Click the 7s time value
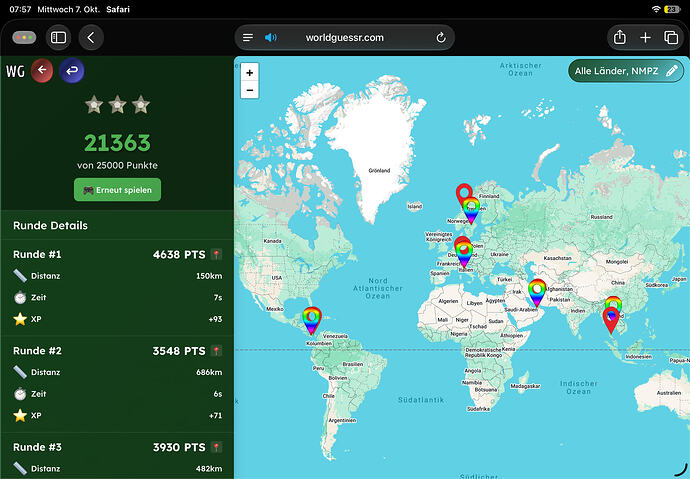 (x=218, y=297)
